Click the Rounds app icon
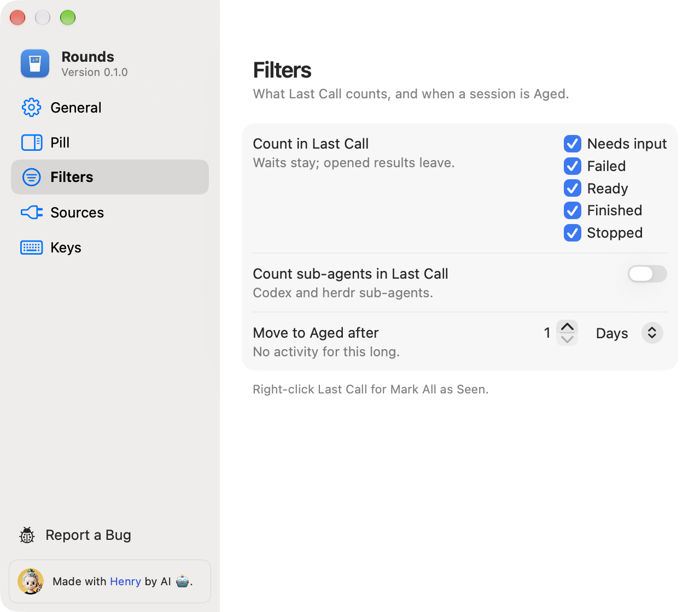Viewport: 700px width, 612px height. 35,63
